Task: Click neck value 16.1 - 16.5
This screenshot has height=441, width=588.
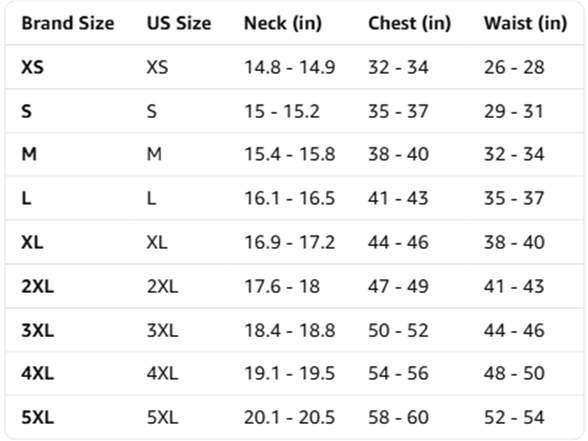Action: 290,198
